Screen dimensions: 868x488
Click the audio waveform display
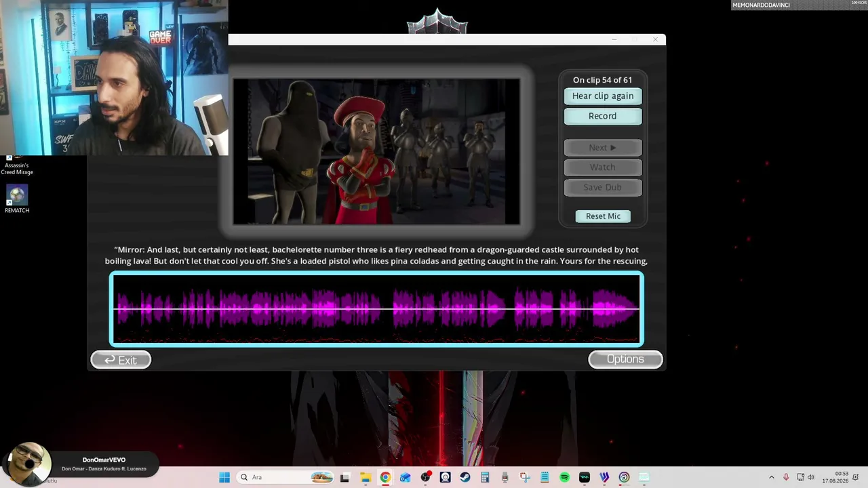tap(376, 309)
